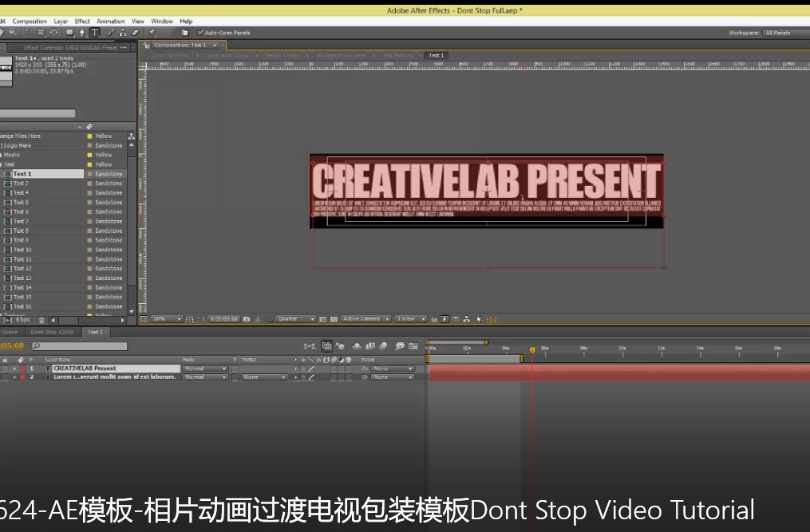Select the Pan Behind anchor tool

[53, 33]
